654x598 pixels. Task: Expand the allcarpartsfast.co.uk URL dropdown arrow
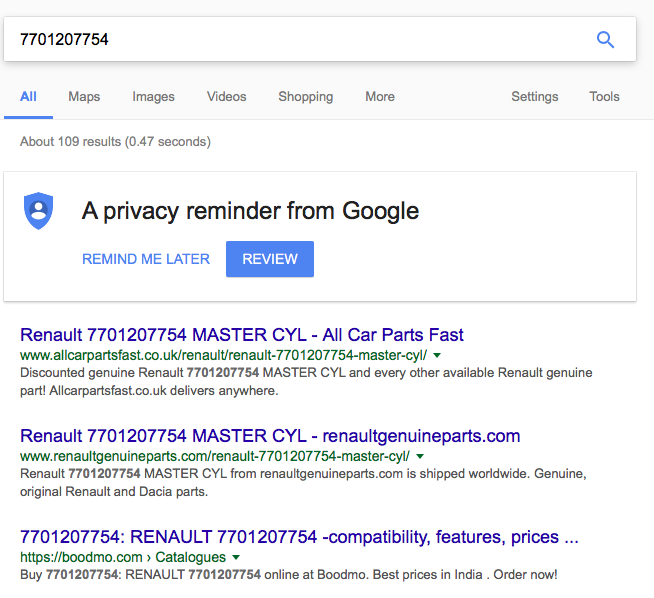pyautogui.click(x=437, y=356)
